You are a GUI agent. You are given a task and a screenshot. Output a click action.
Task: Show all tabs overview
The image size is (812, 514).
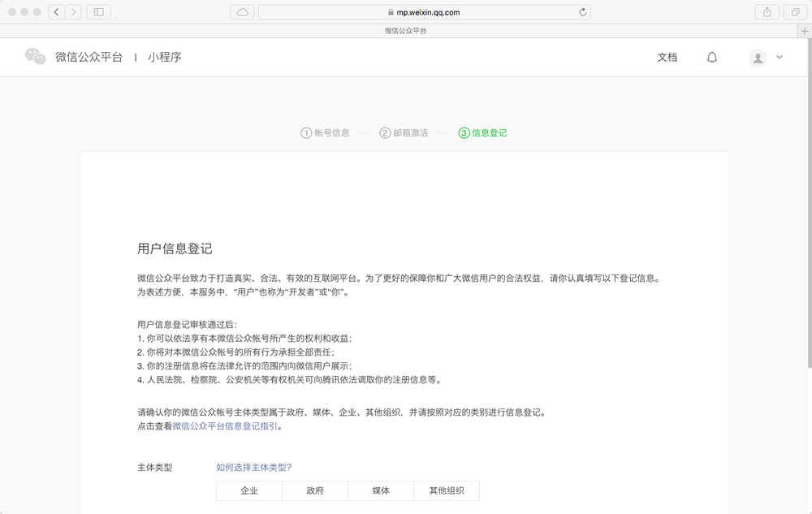795,12
